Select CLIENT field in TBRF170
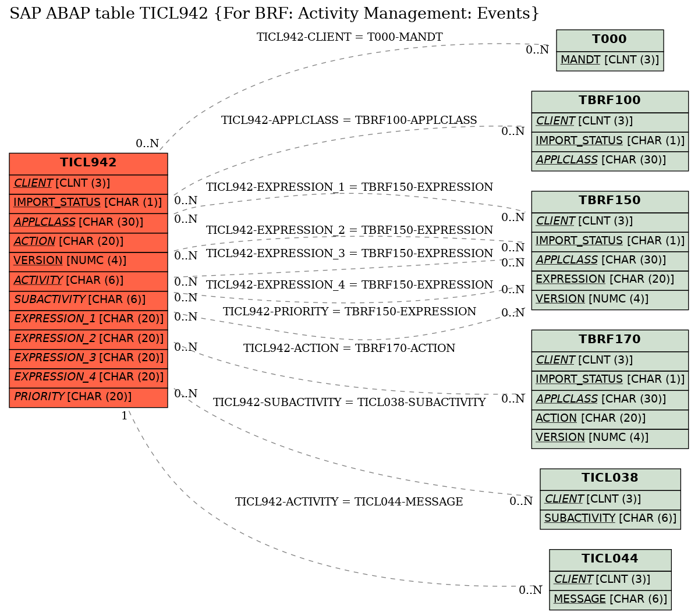This screenshot has height=616, width=698. (610, 361)
